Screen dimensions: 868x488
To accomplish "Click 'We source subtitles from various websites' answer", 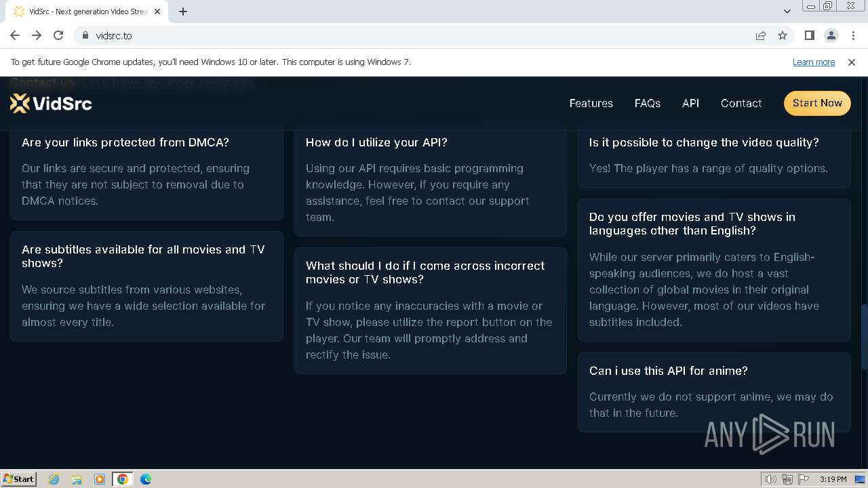I will pos(143,306).
